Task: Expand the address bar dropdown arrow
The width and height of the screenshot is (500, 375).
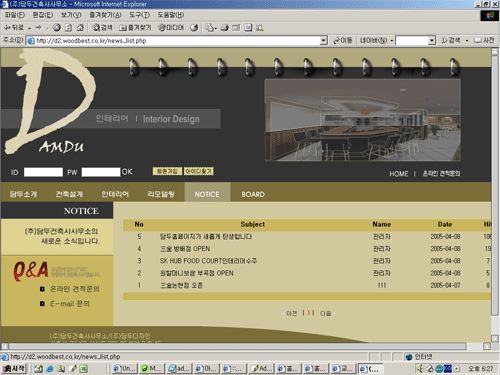Action: pyautogui.click(x=323, y=41)
